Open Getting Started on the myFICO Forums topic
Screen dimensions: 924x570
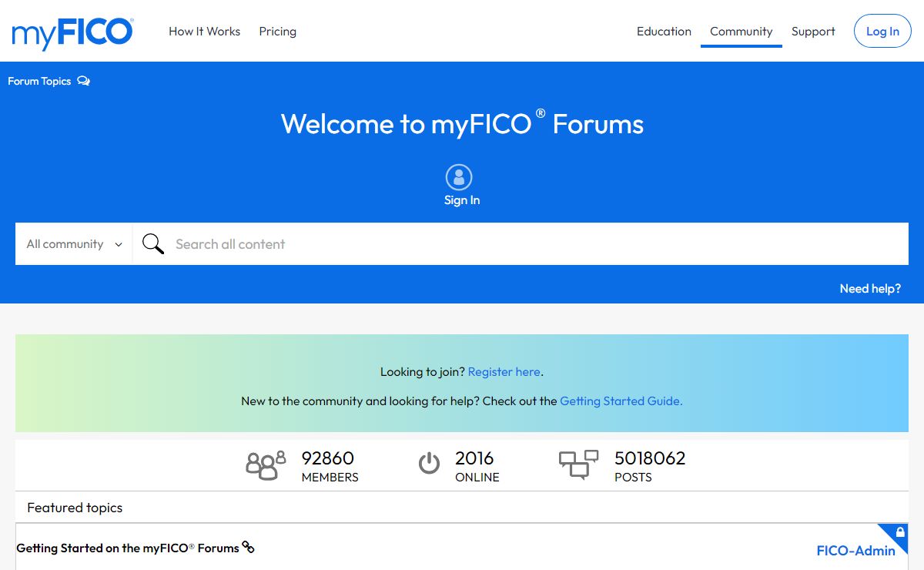point(128,548)
